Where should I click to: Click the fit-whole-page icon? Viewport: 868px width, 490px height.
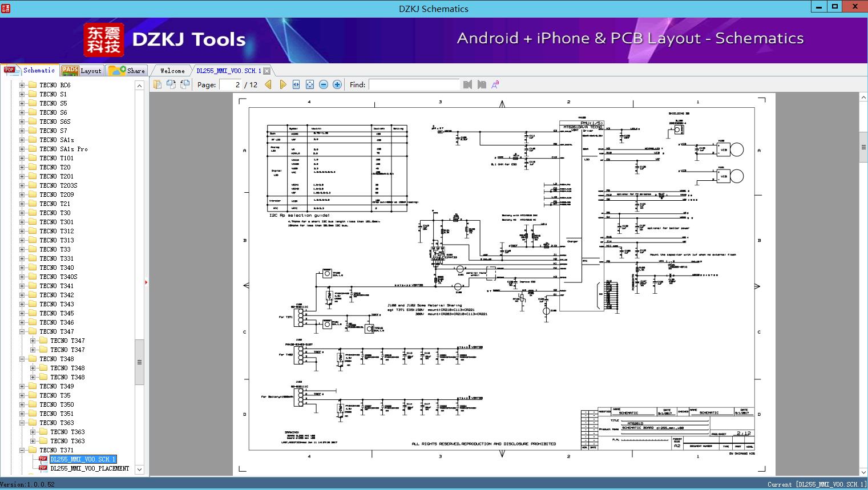tap(310, 84)
